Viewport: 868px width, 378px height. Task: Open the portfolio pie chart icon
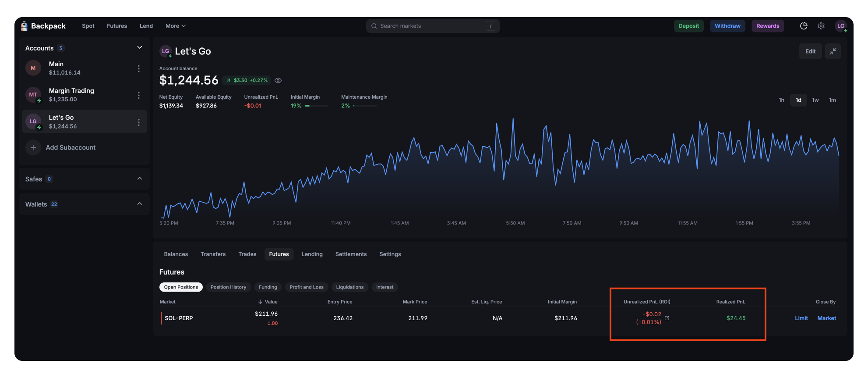tap(804, 26)
